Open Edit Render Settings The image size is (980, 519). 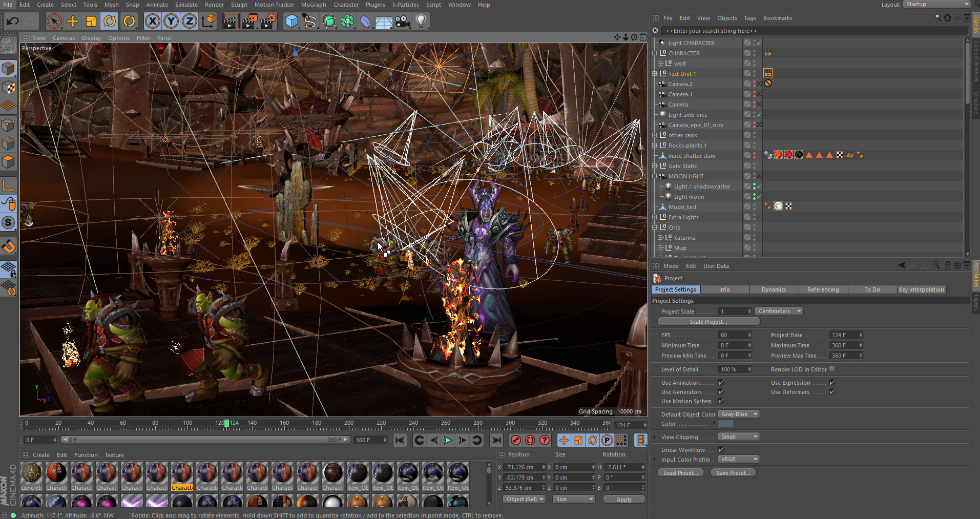[x=268, y=22]
